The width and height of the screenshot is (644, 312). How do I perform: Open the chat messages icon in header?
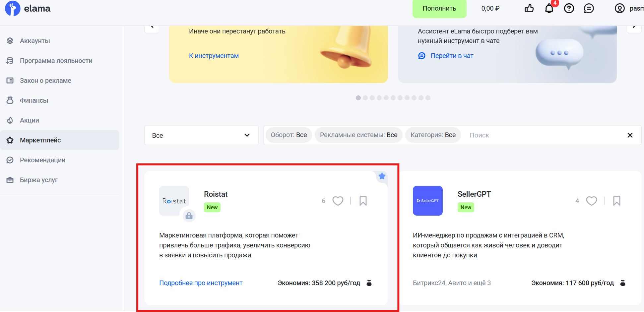pyautogui.click(x=589, y=9)
